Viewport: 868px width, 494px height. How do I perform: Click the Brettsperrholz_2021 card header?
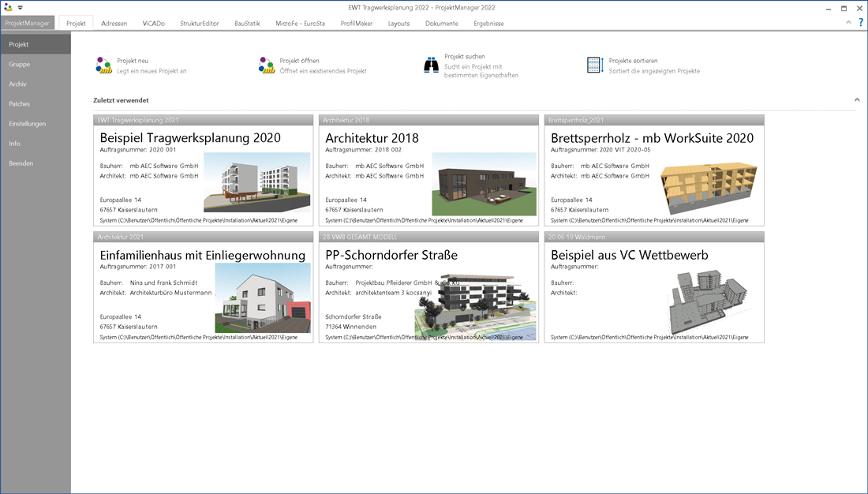(654, 120)
